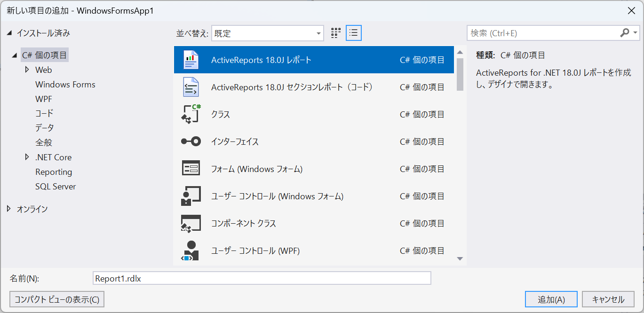Switch to the list view mode

coord(353,33)
